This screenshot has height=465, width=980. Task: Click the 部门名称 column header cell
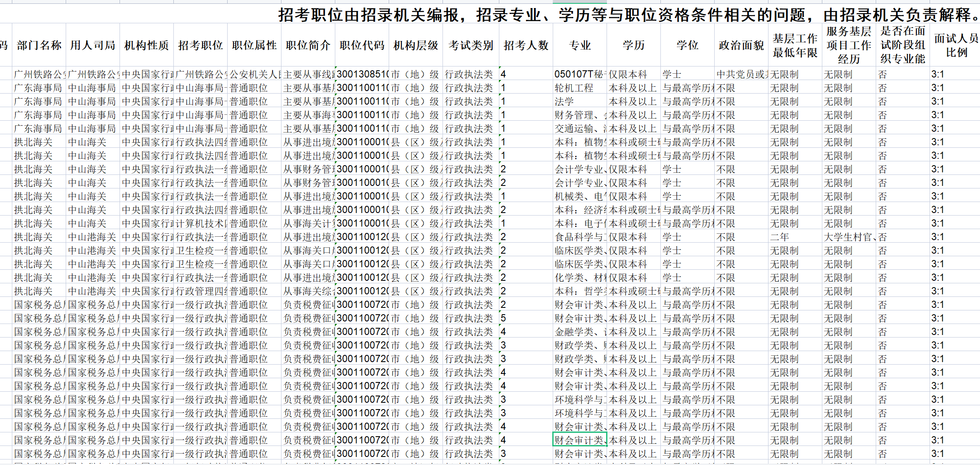tap(39, 45)
